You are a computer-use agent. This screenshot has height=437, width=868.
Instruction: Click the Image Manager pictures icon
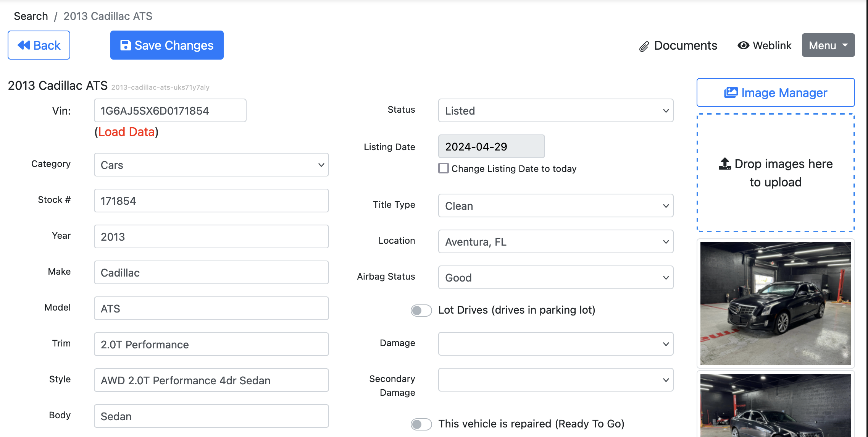pos(731,92)
